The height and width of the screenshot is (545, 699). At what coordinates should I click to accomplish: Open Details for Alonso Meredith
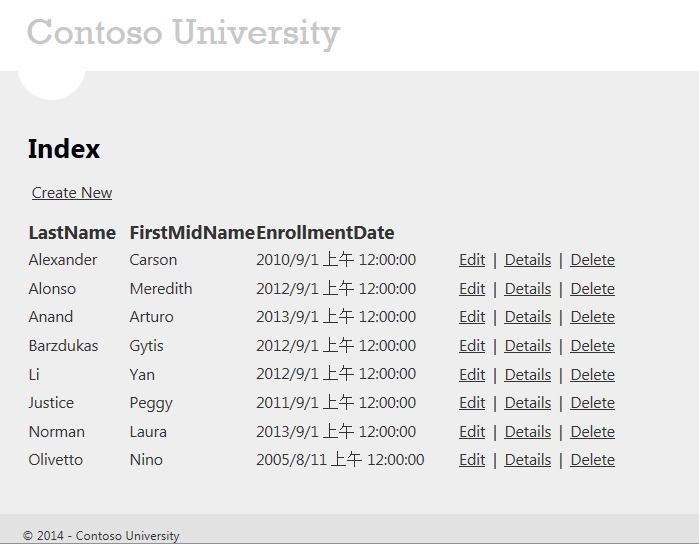[x=527, y=289]
